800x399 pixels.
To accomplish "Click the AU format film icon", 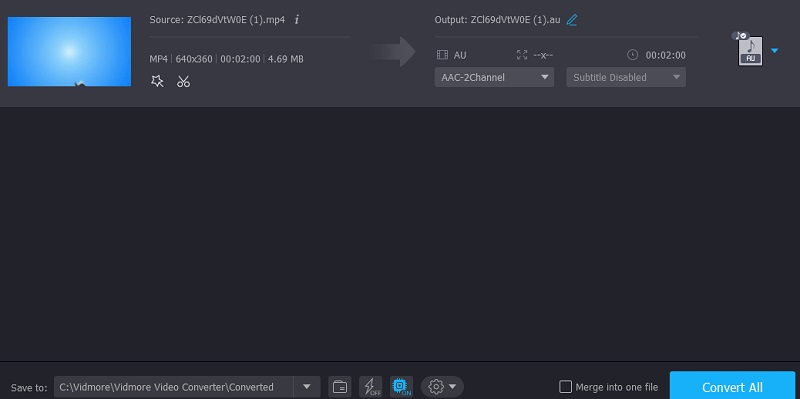I will tap(442, 55).
